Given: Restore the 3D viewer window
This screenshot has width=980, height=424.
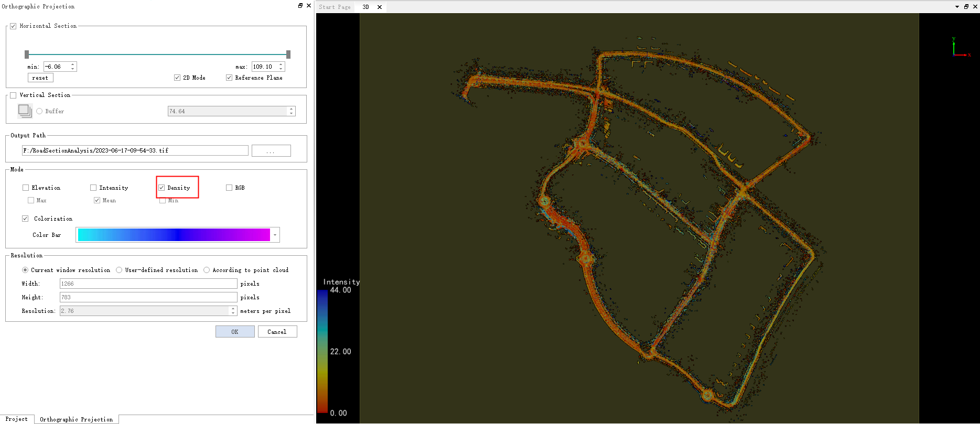Looking at the screenshot, I should (966, 7).
